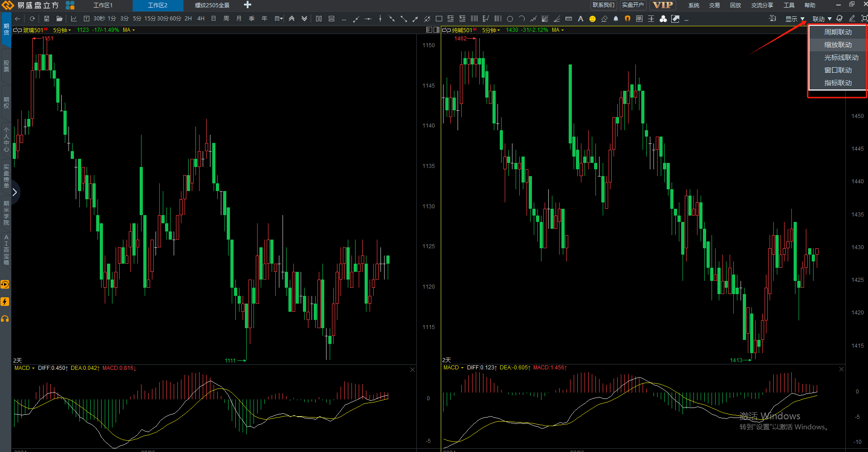Open the 交易 menu
This screenshot has width=868, height=452.
[x=715, y=5]
